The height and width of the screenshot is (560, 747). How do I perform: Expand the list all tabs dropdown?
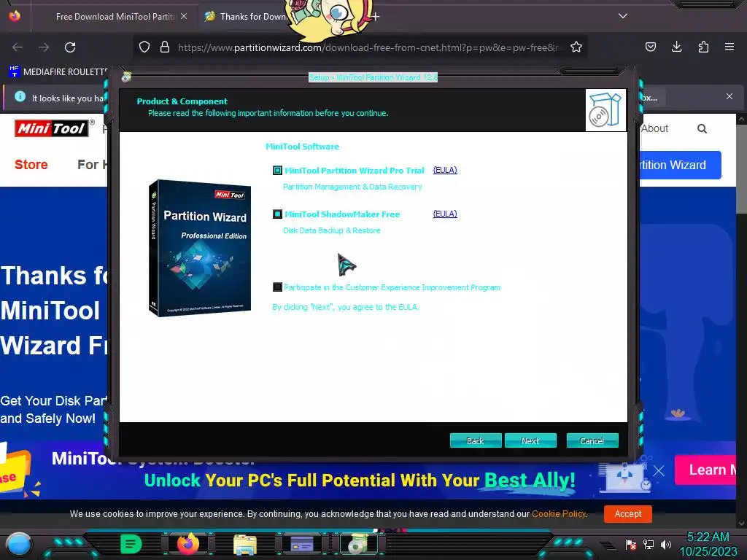coord(623,16)
